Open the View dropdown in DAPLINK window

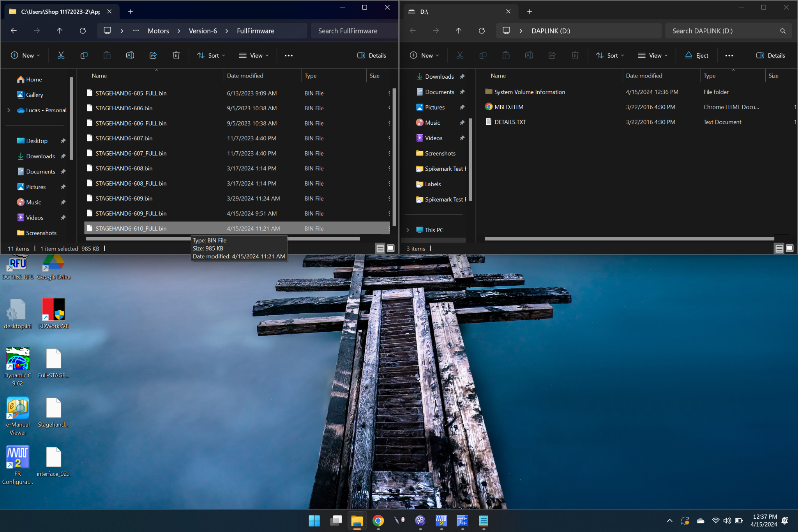tap(652, 55)
